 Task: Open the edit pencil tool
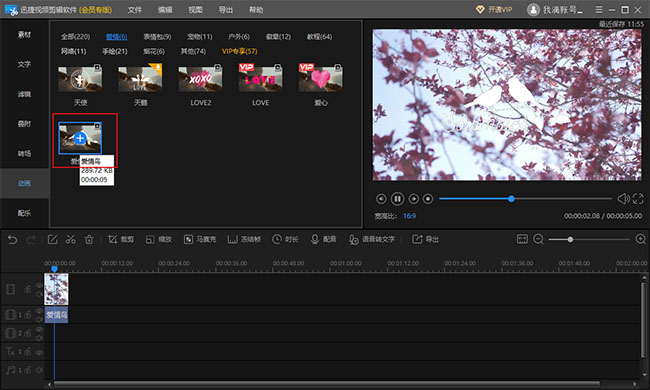[52, 240]
